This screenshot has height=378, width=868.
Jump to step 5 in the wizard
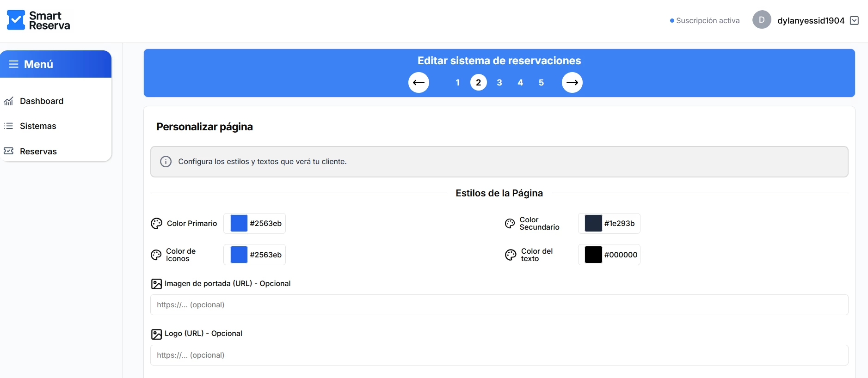541,83
